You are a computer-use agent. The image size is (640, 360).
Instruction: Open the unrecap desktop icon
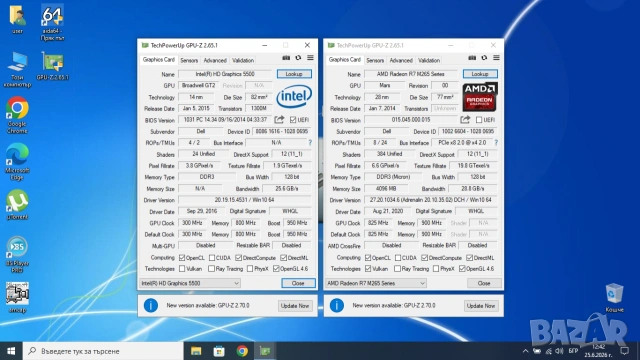pos(17,297)
